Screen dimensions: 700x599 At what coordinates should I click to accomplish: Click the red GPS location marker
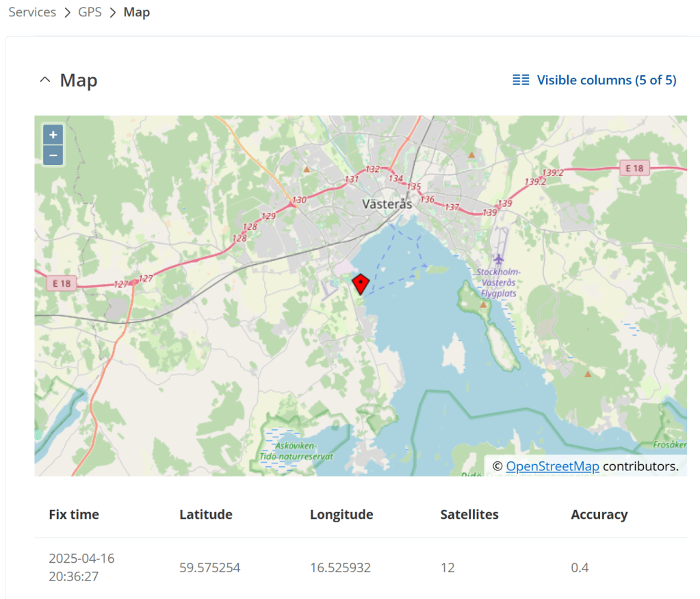pos(360,283)
